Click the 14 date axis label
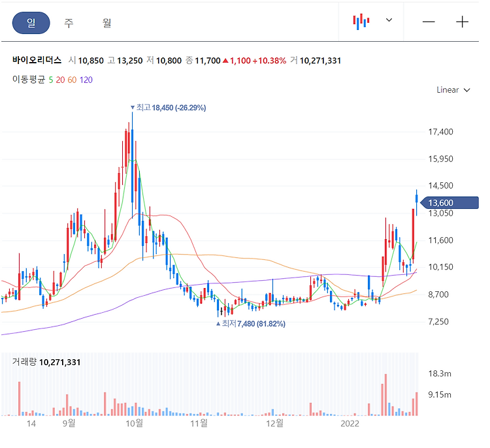This screenshot has width=490, height=448. [x=31, y=424]
